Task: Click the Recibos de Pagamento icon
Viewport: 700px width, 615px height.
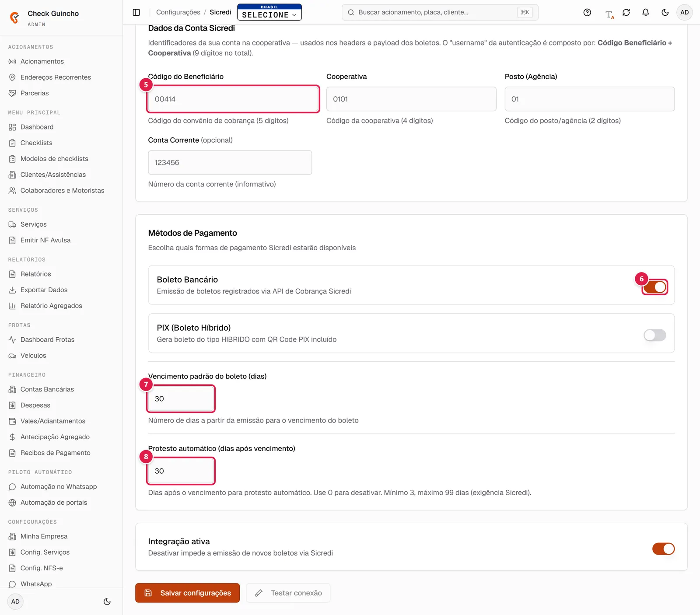Action: (12, 453)
